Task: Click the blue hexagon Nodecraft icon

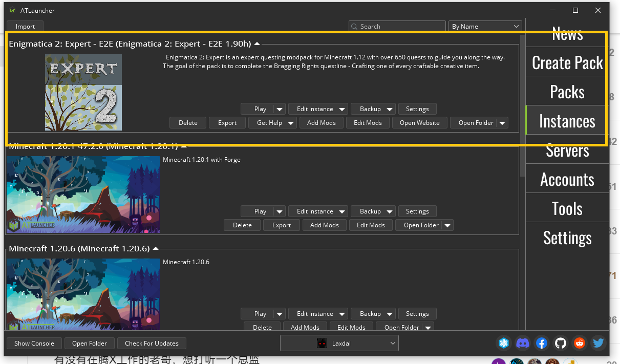Action: pos(504,343)
